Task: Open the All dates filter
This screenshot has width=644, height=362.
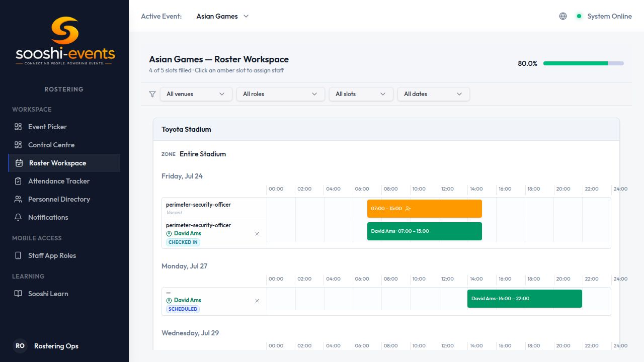Action: point(434,94)
